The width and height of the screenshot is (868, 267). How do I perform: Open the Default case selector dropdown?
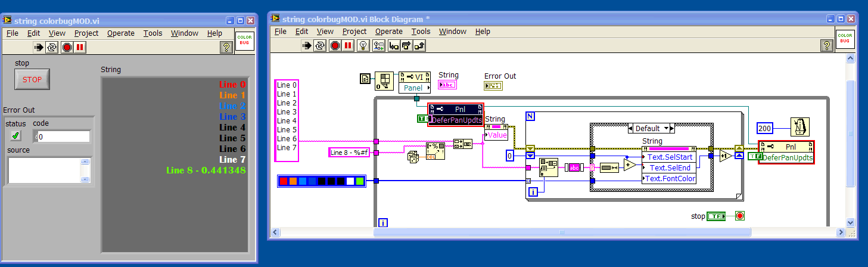[x=670, y=128]
